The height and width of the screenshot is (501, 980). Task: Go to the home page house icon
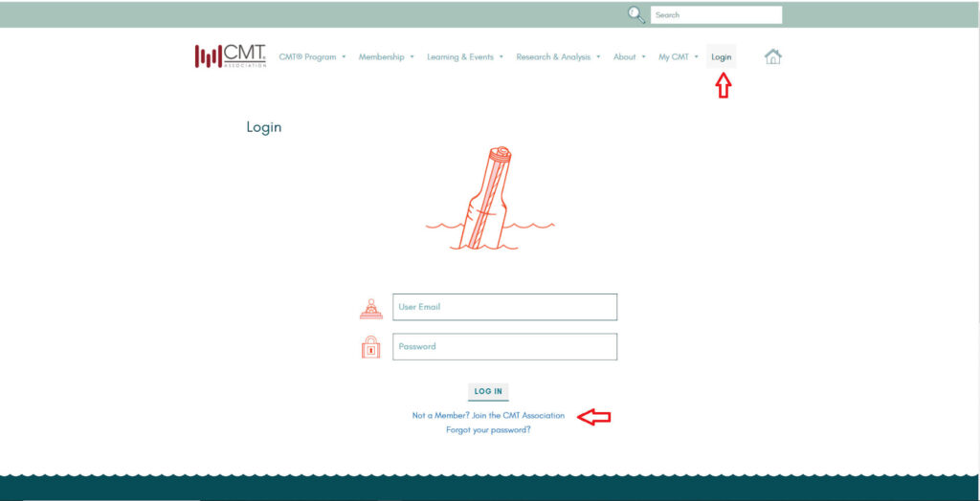(x=773, y=56)
